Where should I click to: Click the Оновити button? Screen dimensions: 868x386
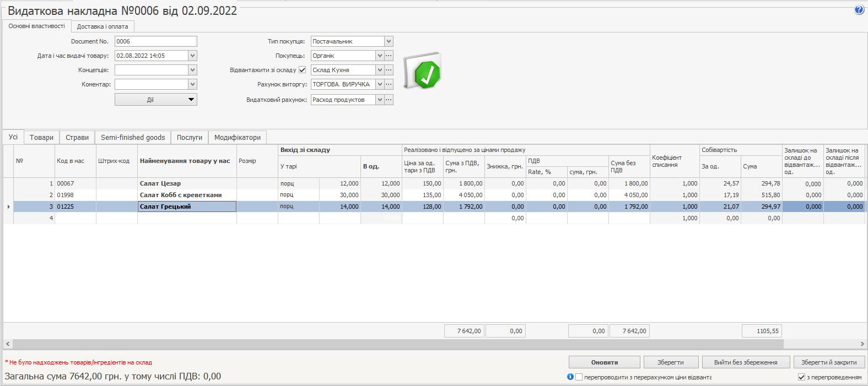(x=604, y=362)
